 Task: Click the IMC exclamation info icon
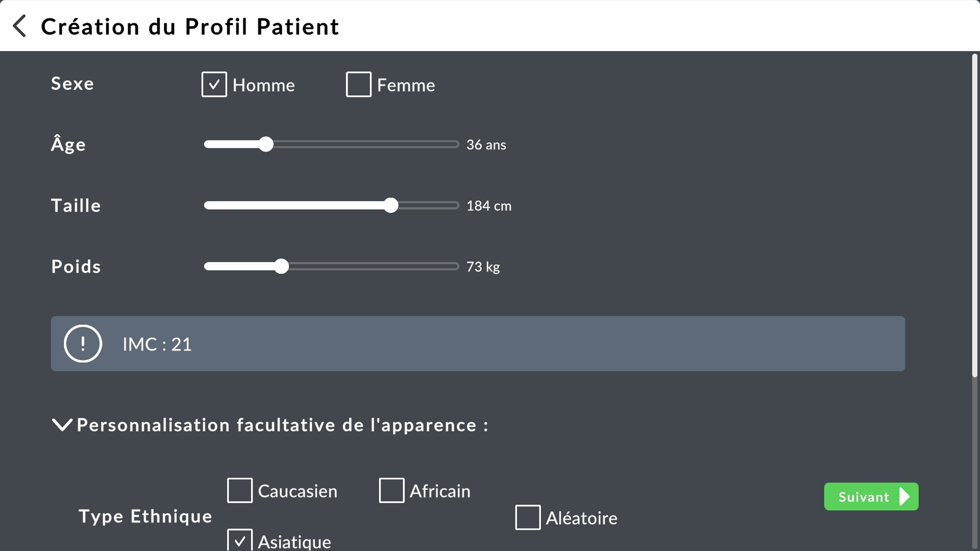(83, 343)
